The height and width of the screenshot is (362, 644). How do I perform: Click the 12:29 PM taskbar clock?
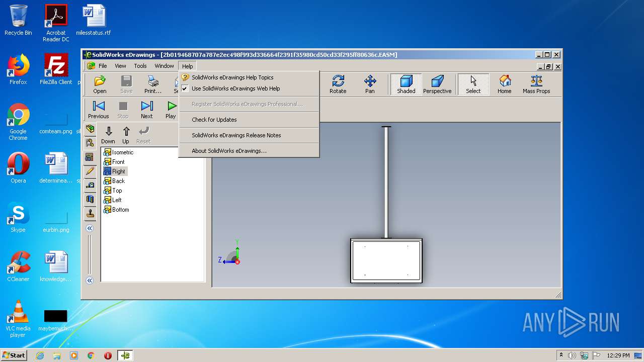tap(618, 355)
